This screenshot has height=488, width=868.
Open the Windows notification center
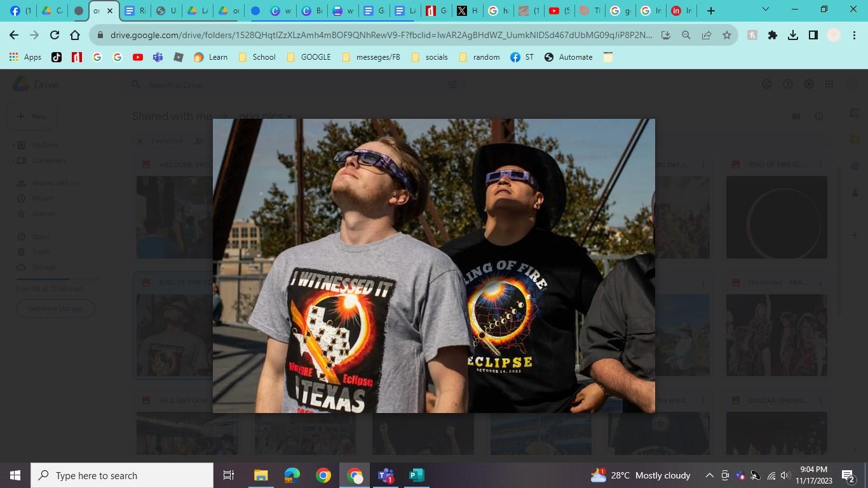click(848, 475)
